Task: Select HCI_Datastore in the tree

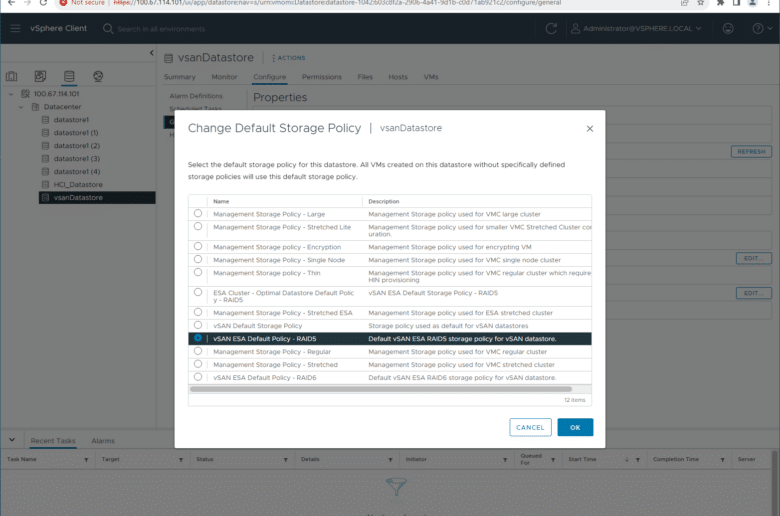Action: 78,184
